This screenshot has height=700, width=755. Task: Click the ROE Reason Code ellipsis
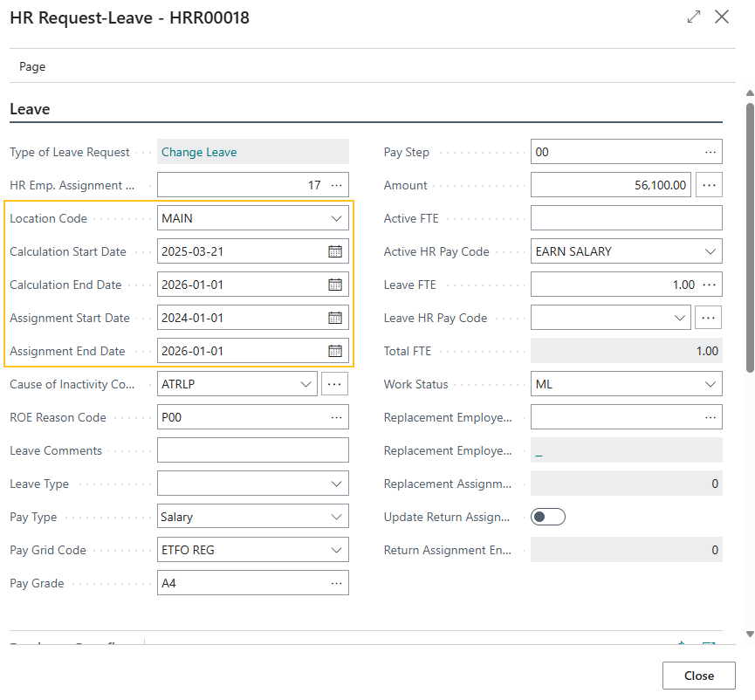[x=337, y=416]
